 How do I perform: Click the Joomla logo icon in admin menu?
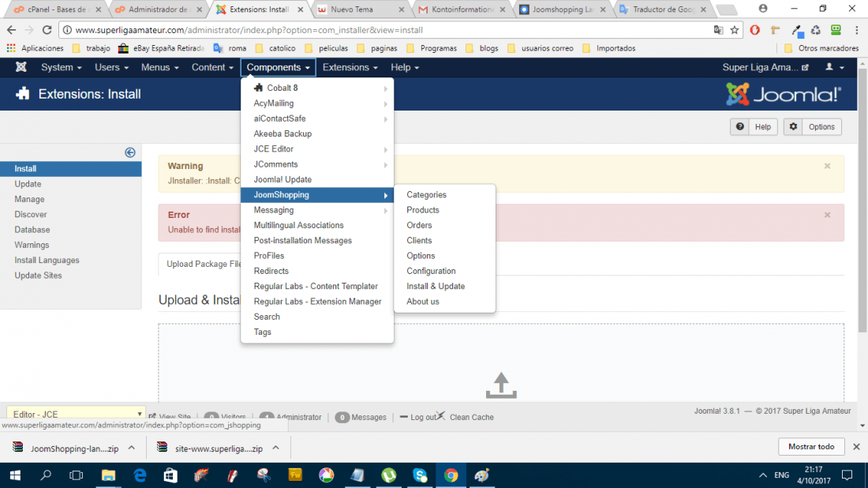coord(21,67)
